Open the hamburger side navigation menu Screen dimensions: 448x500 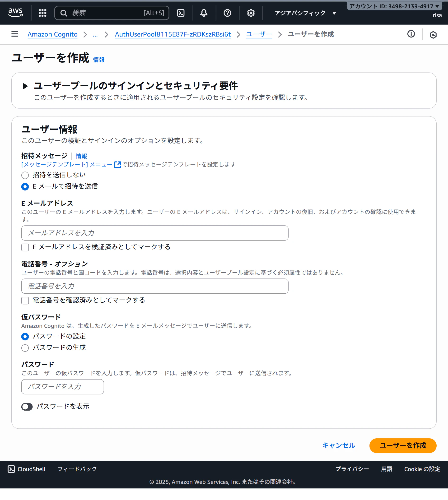(x=15, y=34)
